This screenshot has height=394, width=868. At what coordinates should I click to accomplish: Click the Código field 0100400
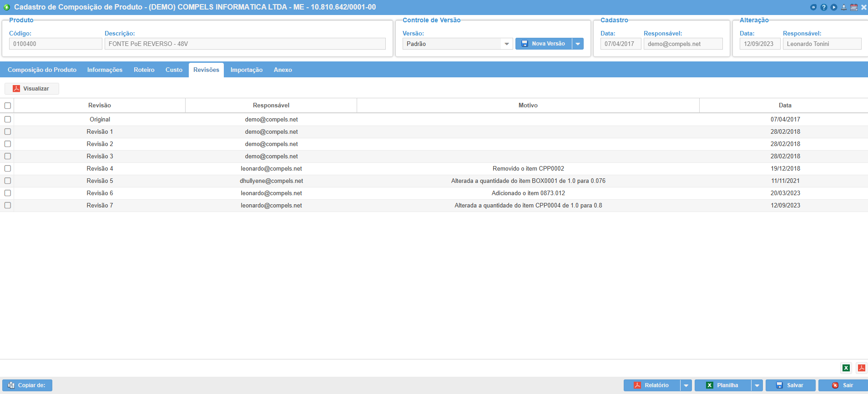pos(56,44)
